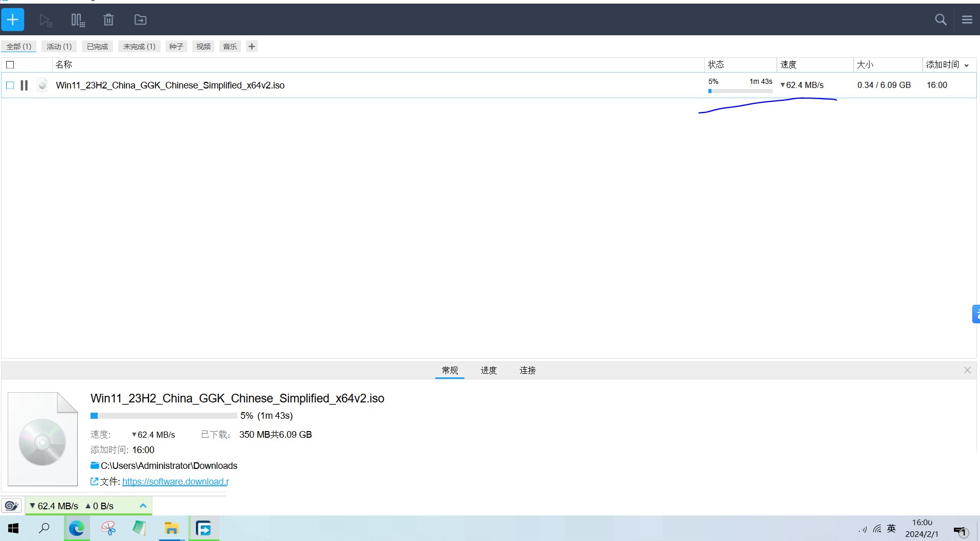
Task: Click the details panel progress bar
Action: pyautogui.click(x=164, y=416)
